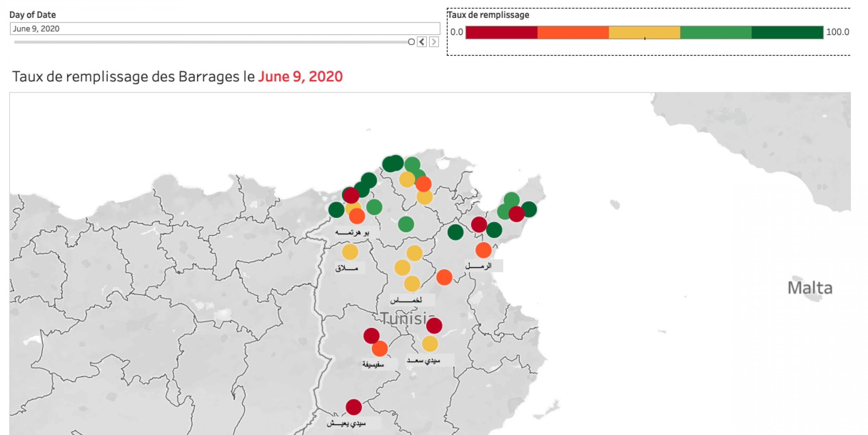This screenshot has width=868, height=435.
Task: Click the red marker on Cap Bon peninsula
Action: coord(516,214)
